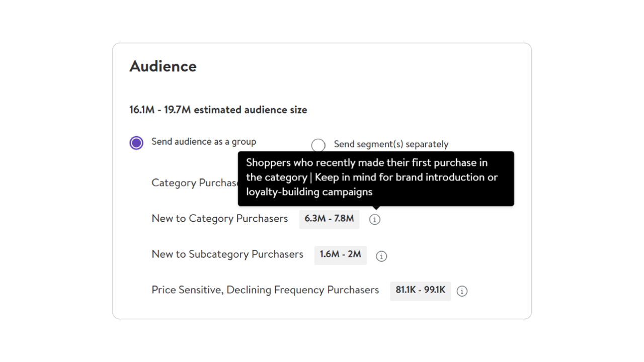Click the partially hidden Category Purchase segment label
The image size is (644, 362).
tap(194, 183)
